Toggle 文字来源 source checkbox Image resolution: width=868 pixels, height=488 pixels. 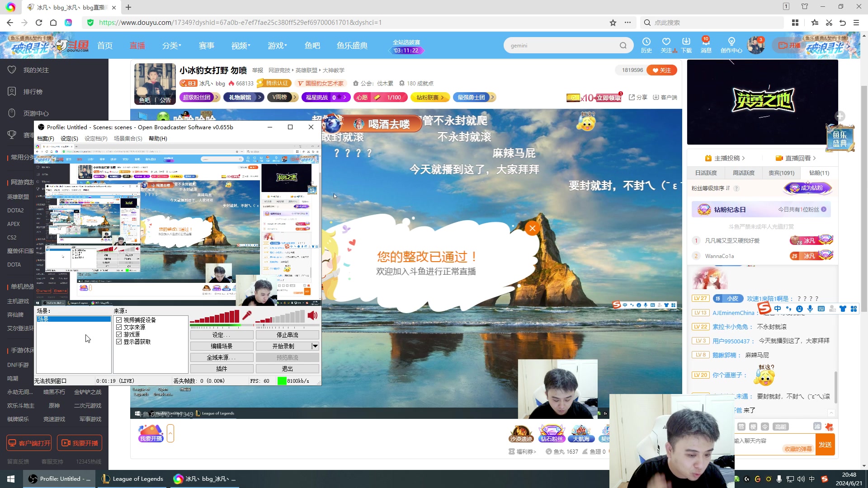pos(119,327)
